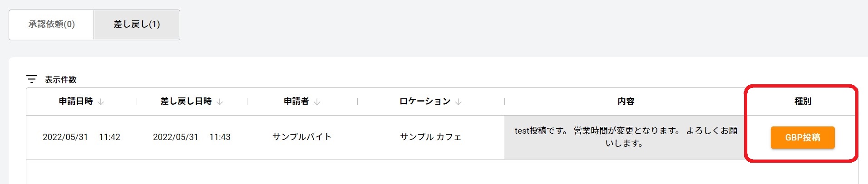This screenshot has width=868, height=184.
Task: Click the ロケーション column header label
Action: tap(425, 102)
